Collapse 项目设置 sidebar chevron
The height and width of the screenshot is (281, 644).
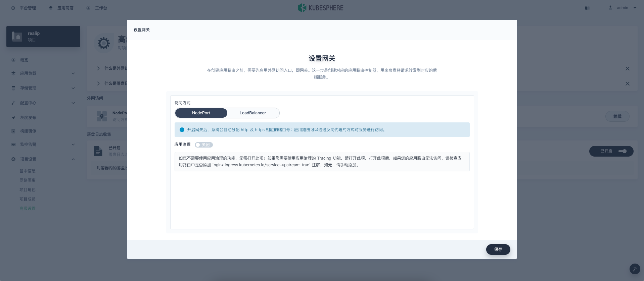[x=73, y=159]
